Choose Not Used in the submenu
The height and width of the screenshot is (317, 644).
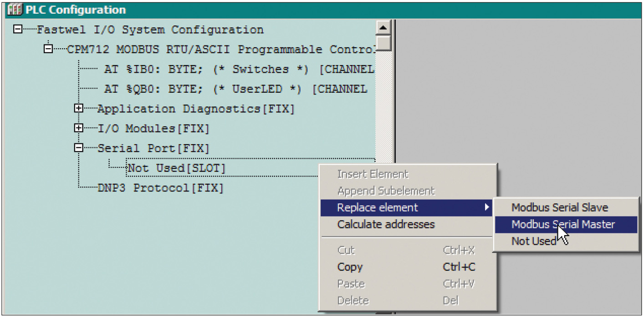[566, 241]
